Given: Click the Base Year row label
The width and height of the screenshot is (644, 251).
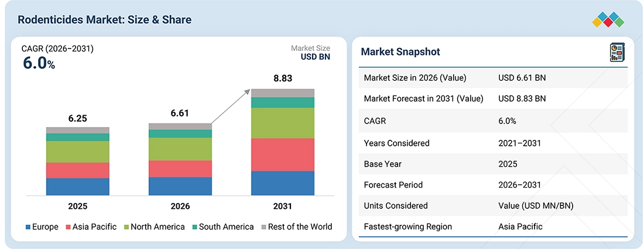Looking at the screenshot, I should [383, 164].
